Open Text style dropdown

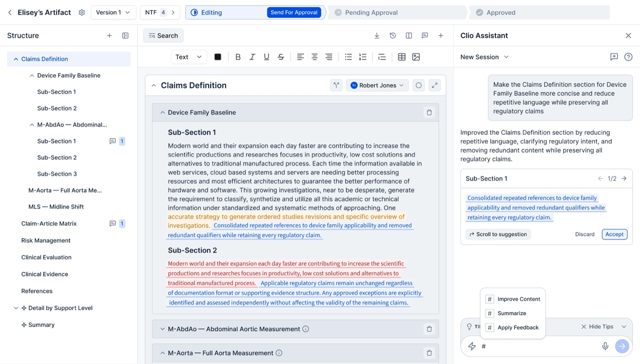coord(189,57)
